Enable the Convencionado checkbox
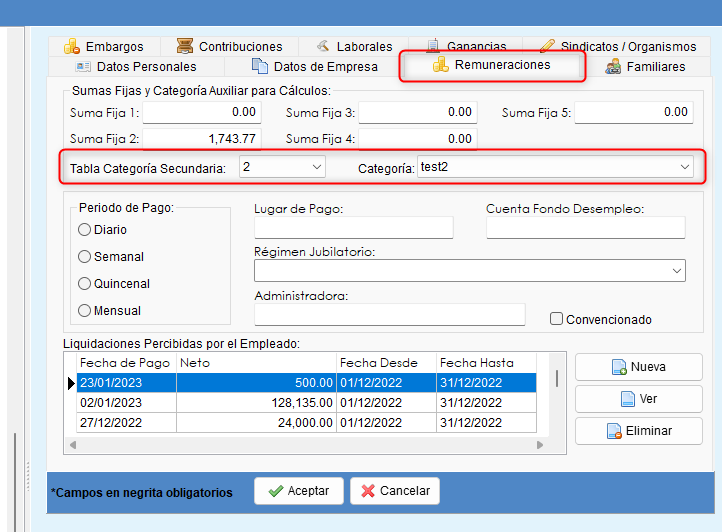Image resolution: width=722 pixels, height=532 pixels. (557, 320)
